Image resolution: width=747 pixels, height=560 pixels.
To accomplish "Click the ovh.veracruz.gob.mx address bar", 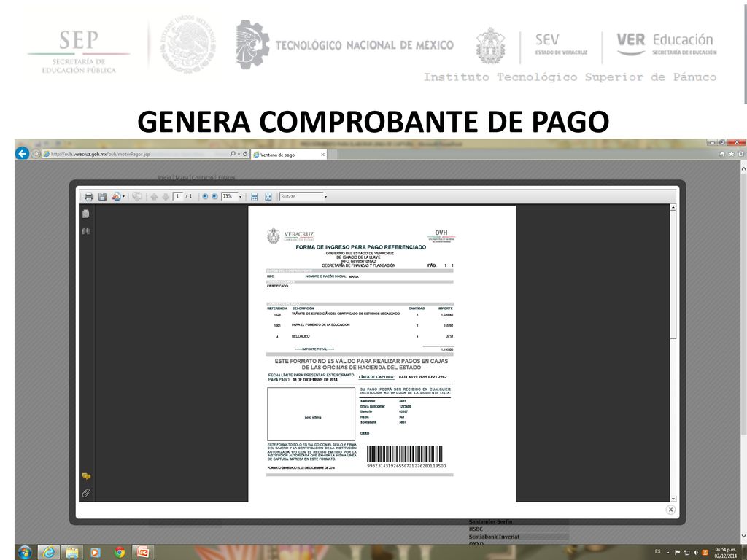I will [x=136, y=154].
